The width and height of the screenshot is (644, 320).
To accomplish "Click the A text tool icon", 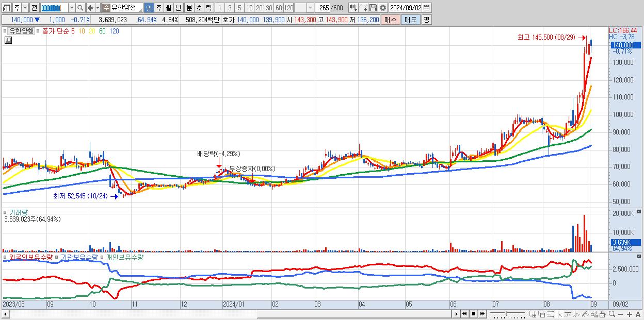I will pos(638,314).
